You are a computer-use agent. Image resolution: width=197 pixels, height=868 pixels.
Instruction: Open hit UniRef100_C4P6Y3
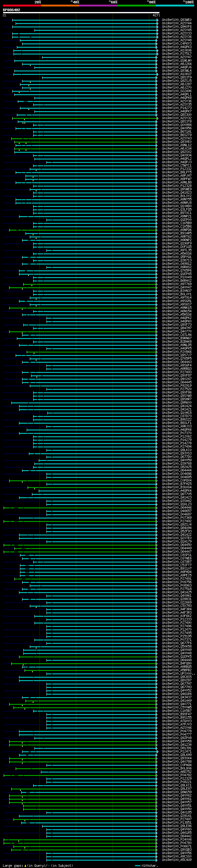pos(177,43)
